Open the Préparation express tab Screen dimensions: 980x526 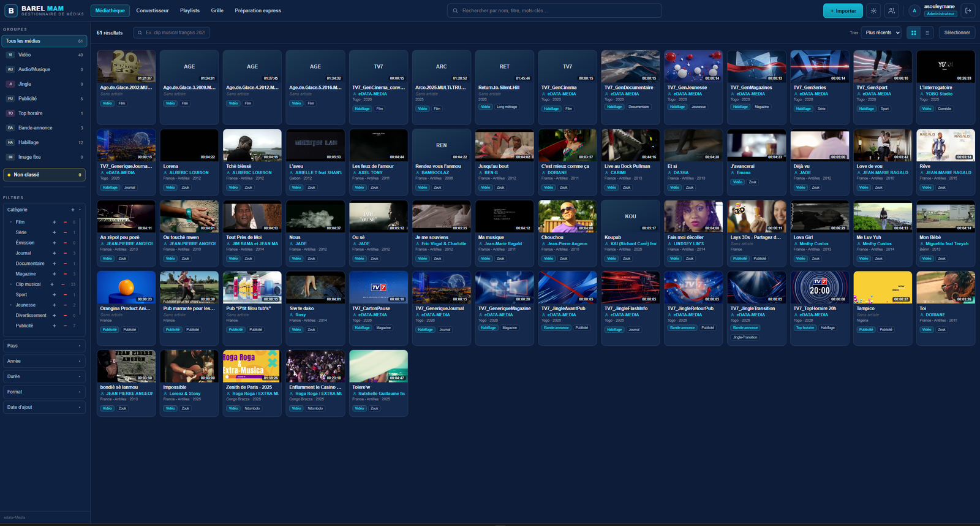coord(258,10)
